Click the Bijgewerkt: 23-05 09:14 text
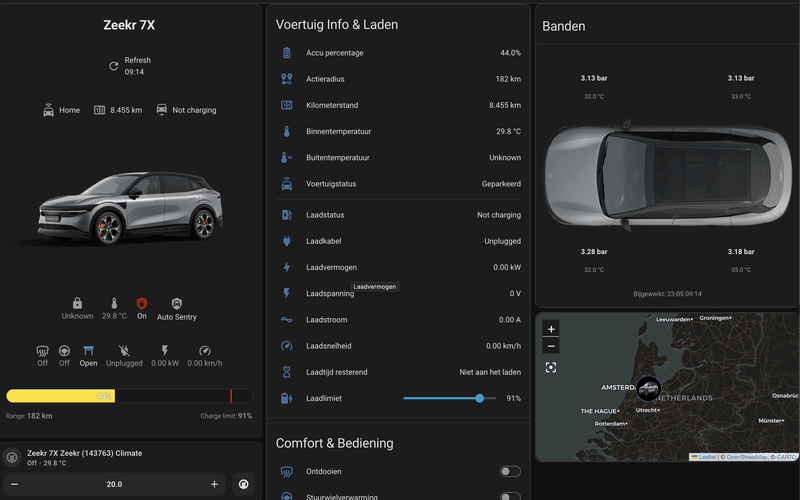Viewport: 800px width, 500px height. click(x=667, y=294)
